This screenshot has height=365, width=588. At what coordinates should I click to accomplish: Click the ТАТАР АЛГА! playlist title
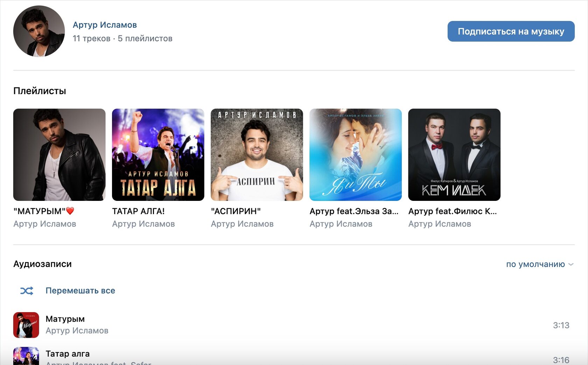(x=138, y=211)
